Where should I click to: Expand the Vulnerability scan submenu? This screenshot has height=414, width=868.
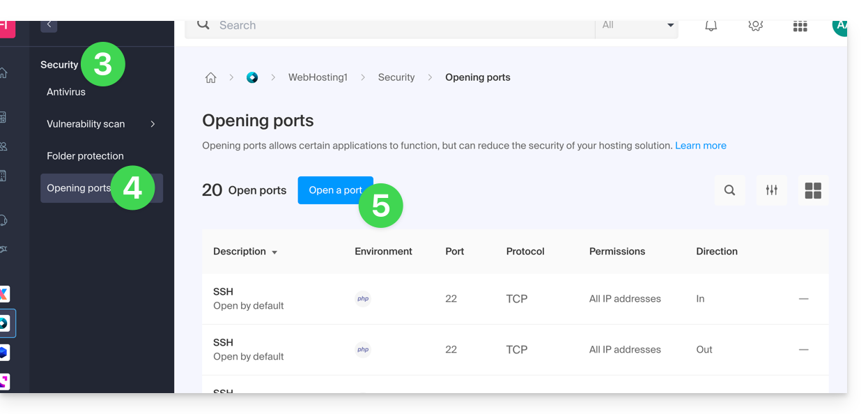coord(153,124)
